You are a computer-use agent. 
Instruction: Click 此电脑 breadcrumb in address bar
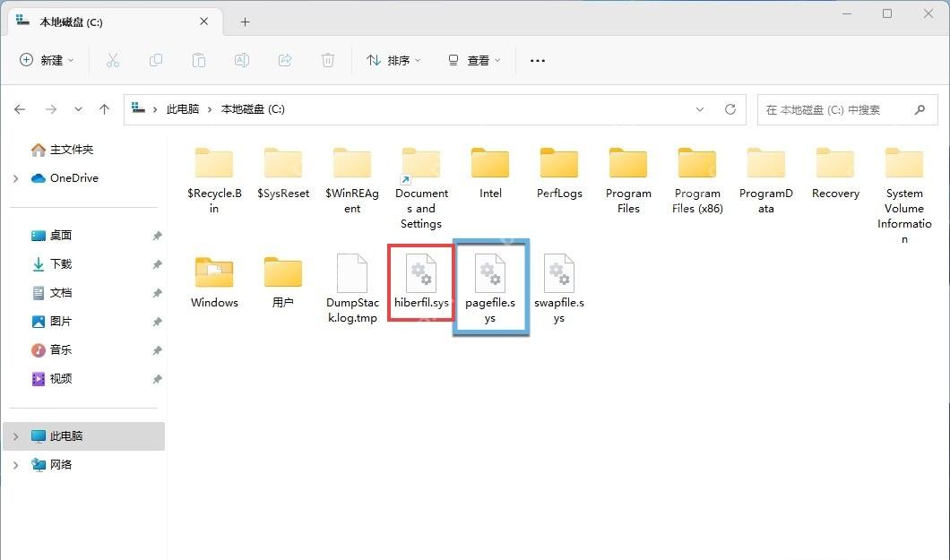[x=182, y=109]
